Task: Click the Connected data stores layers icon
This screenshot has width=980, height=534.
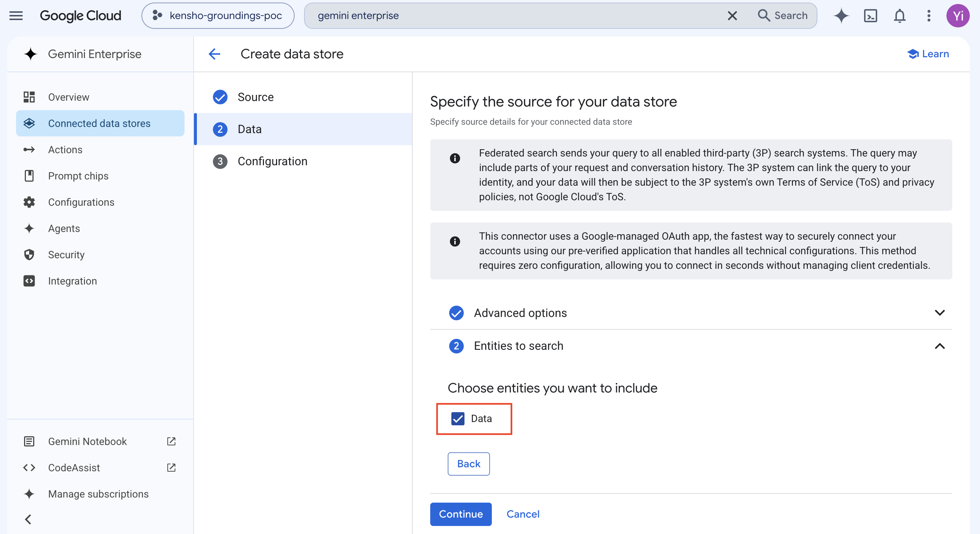Action: [29, 123]
